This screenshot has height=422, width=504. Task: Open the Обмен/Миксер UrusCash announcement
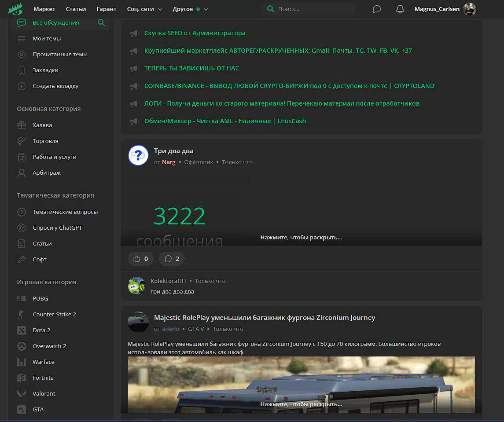pyautogui.click(x=225, y=121)
